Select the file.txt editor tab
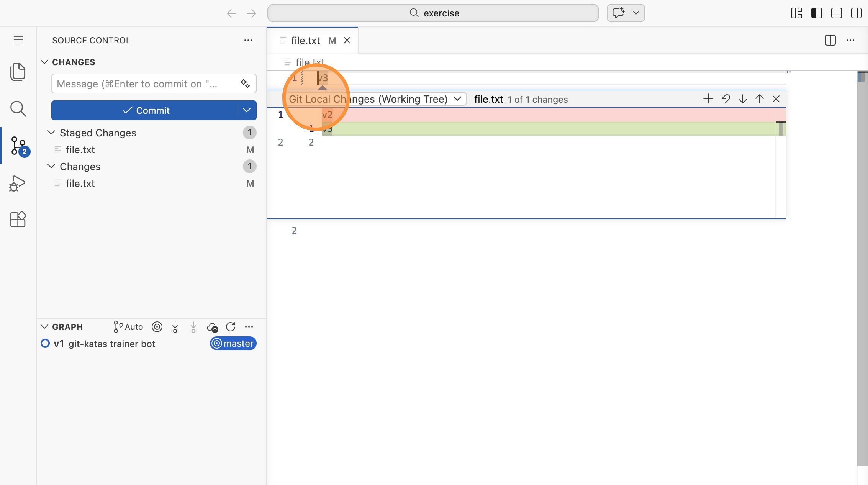Viewport: 868px width, 485px height. tap(305, 40)
